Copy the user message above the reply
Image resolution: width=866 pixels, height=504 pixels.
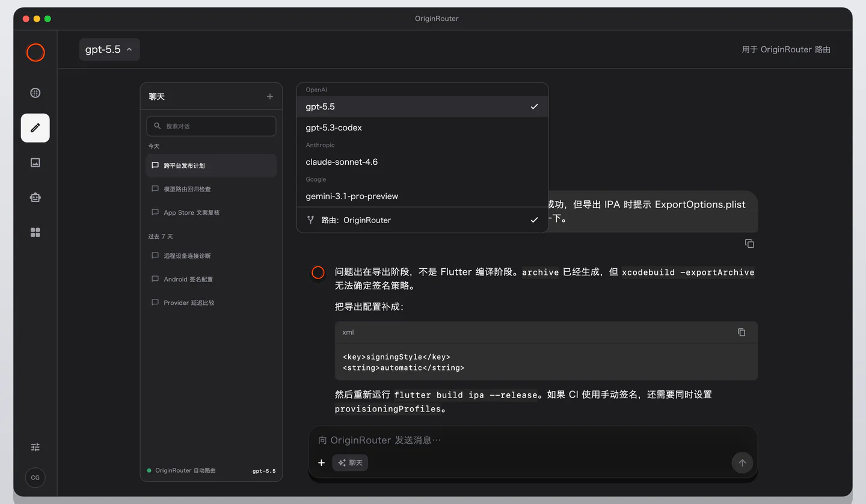749,244
